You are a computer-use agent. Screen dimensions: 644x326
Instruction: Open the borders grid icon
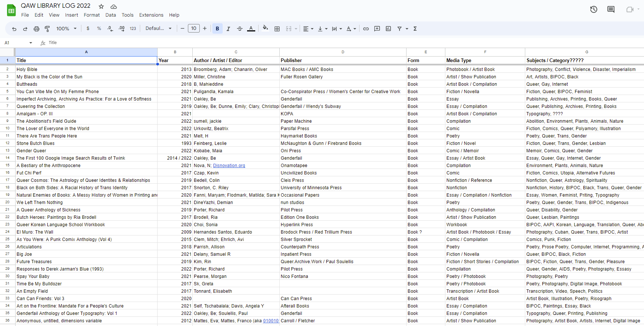coord(277,28)
